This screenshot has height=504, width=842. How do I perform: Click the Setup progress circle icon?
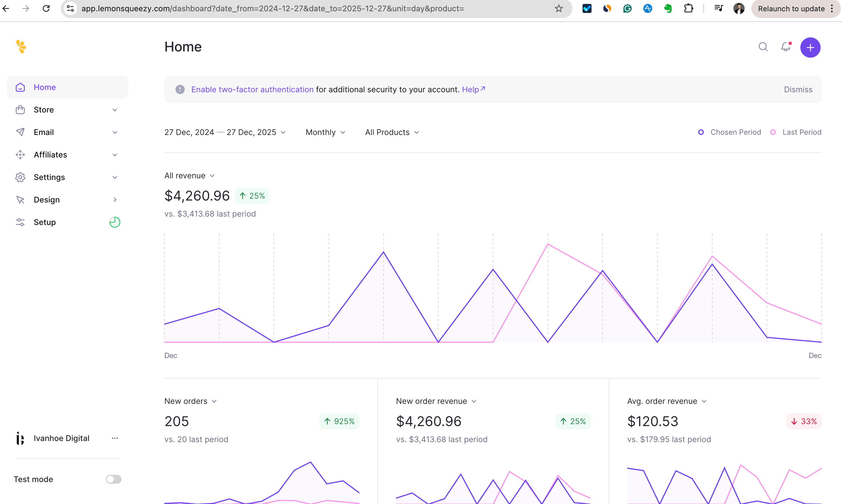coord(115,222)
